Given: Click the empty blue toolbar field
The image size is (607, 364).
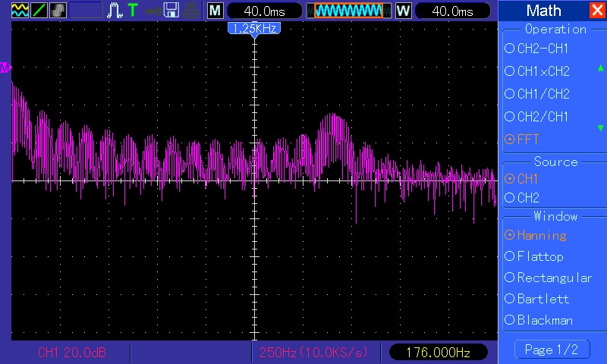Looking at the screenshot, I should pos(86,11).
